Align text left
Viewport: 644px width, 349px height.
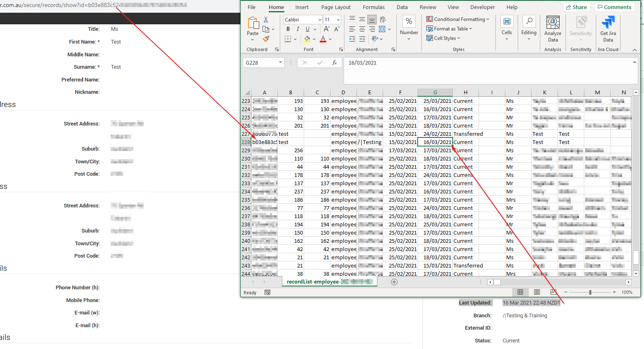(x=352, y=29)
